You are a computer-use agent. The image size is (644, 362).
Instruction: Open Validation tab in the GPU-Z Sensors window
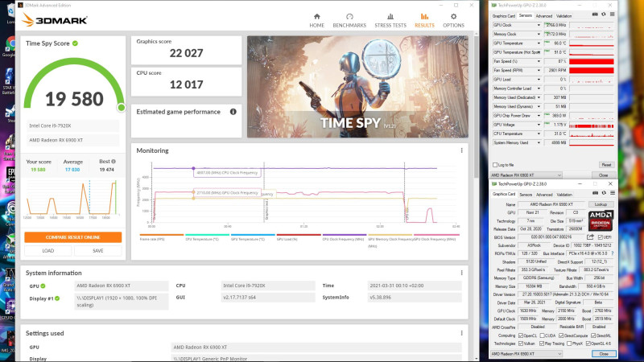[x=563, y=16]
